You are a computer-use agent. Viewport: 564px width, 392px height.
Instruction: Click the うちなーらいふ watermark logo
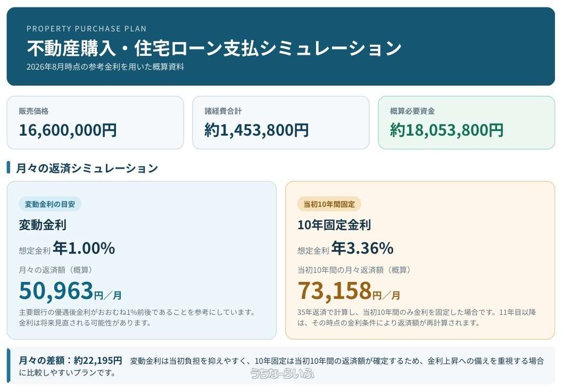[x=282, y=374]
